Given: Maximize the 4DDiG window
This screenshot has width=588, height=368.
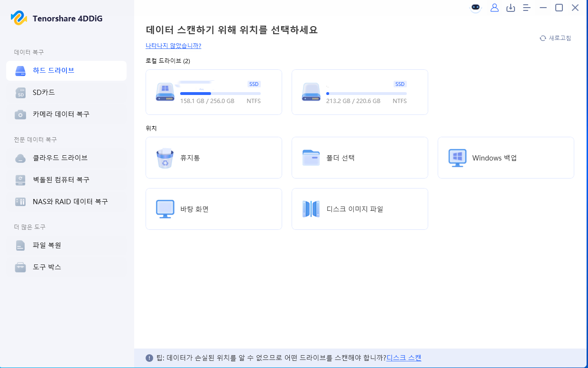Looking at the screenshot, I should (559, 8).
